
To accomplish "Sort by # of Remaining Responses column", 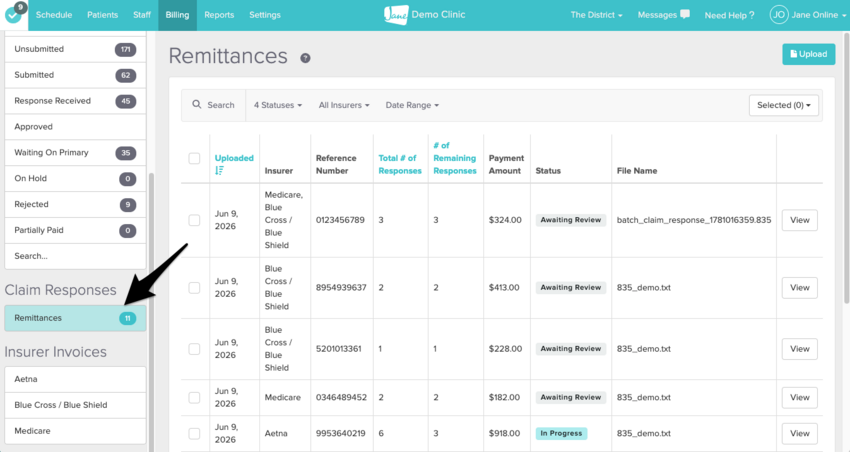I will [x=455, y=158].
